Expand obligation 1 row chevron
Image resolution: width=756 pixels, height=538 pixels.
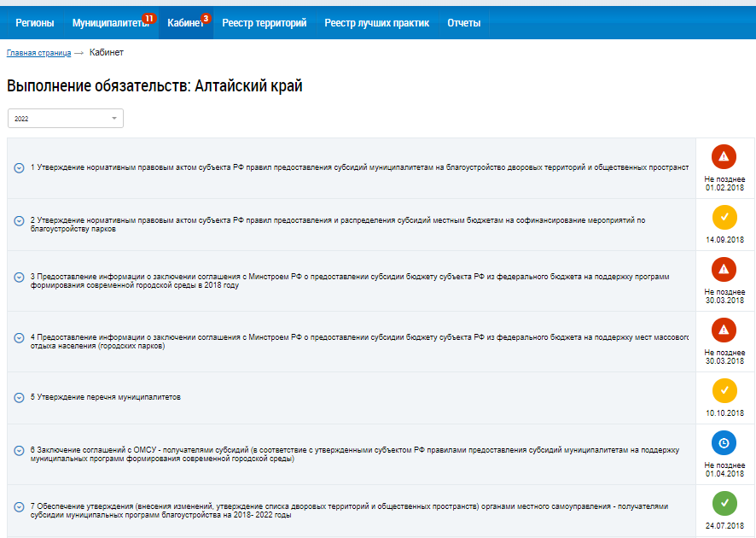[x=19, y=168]
